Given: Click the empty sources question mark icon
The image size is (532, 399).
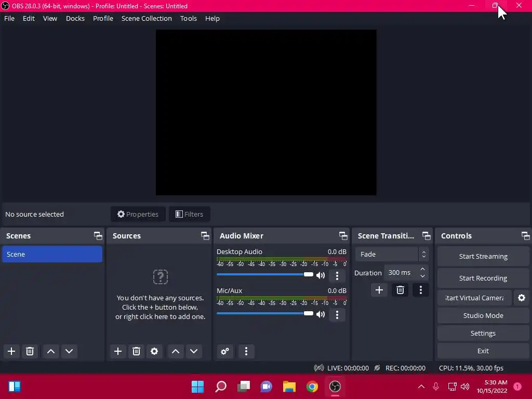Looking at the screenshot, I should coord(161,277).
